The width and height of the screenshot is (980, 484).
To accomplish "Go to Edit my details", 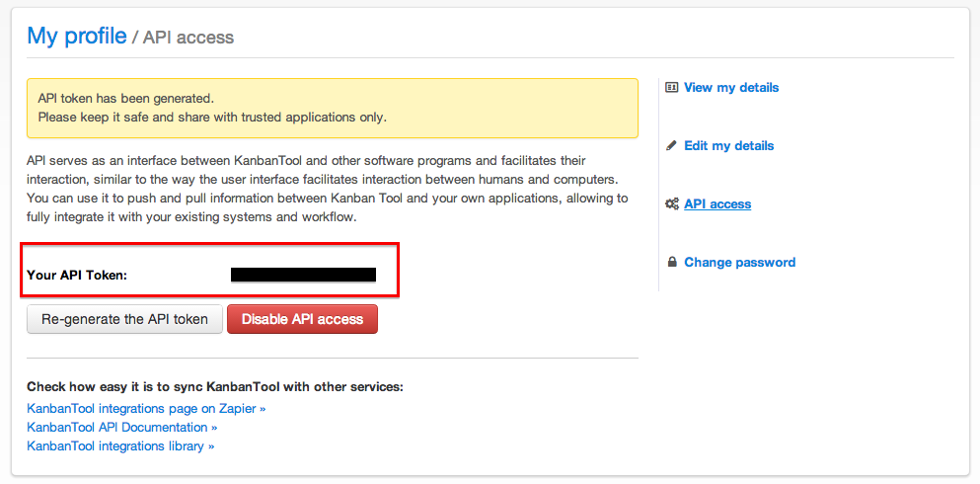I will (x=728, y=146).
